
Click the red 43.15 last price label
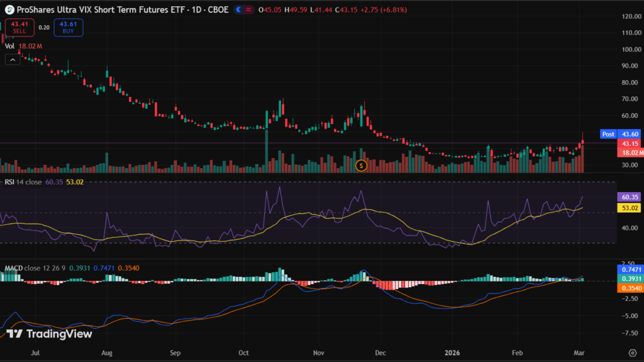(x=630, y=144)
